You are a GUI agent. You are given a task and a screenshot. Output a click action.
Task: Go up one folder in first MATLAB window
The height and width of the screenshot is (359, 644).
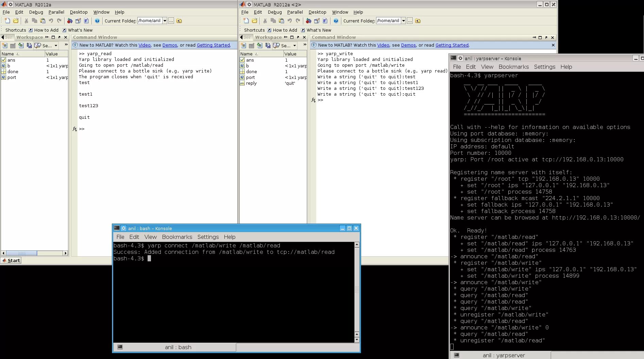(x=179, y=21)
